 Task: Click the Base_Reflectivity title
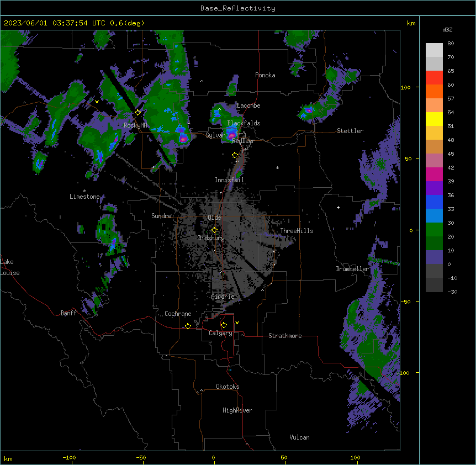coord(238,8)
